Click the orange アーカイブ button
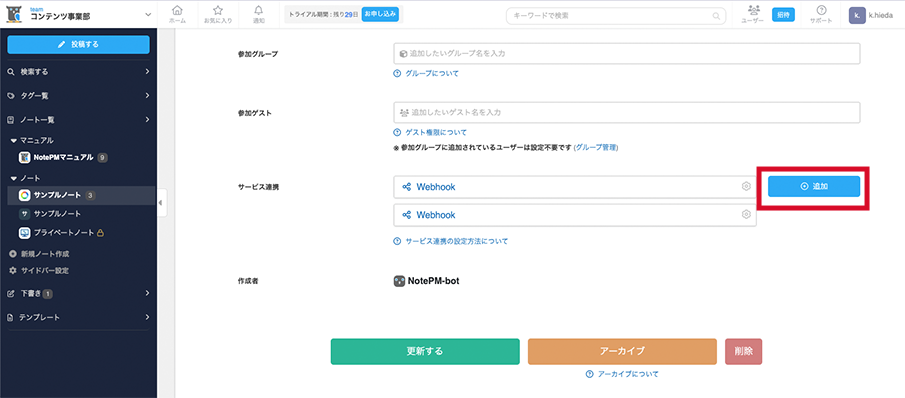This screenshot has height=398, width=905. click(622, 351)
